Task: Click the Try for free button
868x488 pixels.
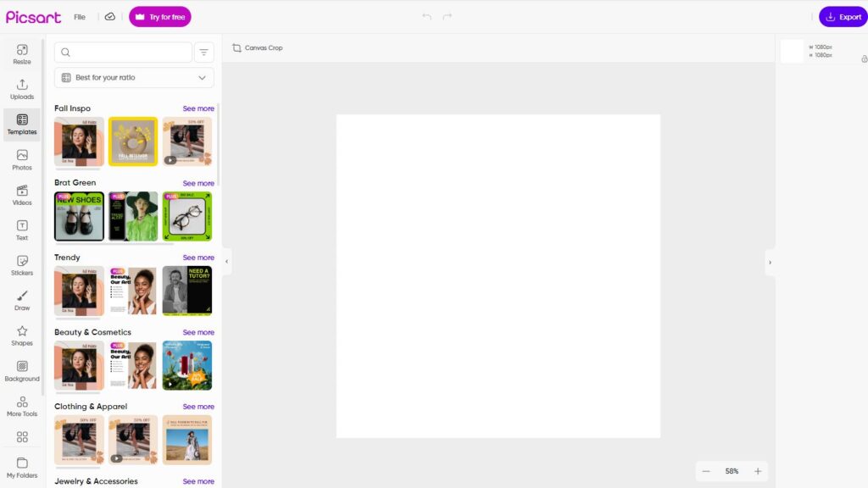Action: click(x=160, y=17)
